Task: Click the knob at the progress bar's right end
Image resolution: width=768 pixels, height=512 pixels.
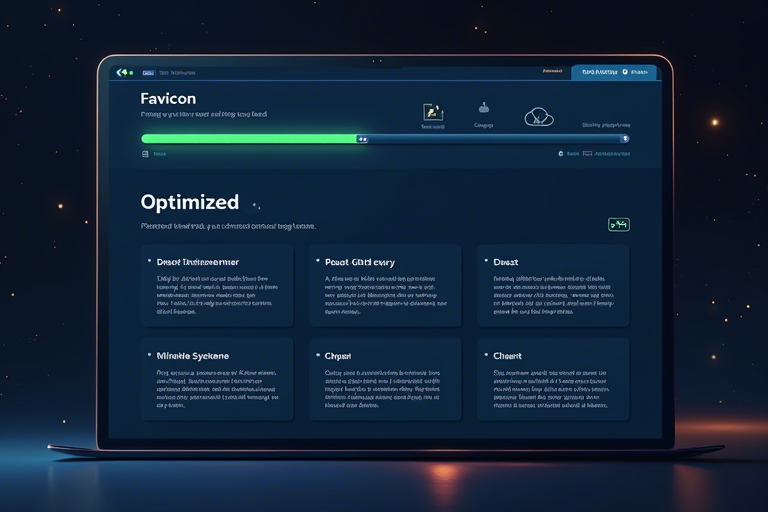Action: tap(625, 139)
